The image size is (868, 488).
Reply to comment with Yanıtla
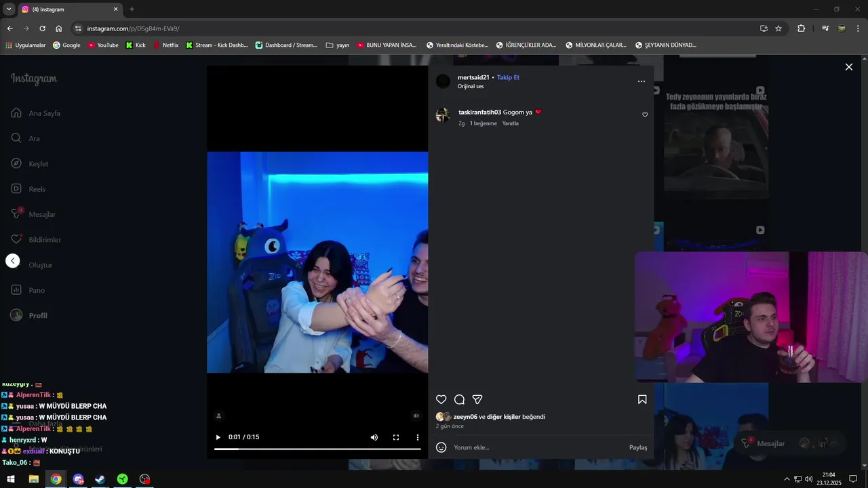pyautogui.click(x=511, y=123)
